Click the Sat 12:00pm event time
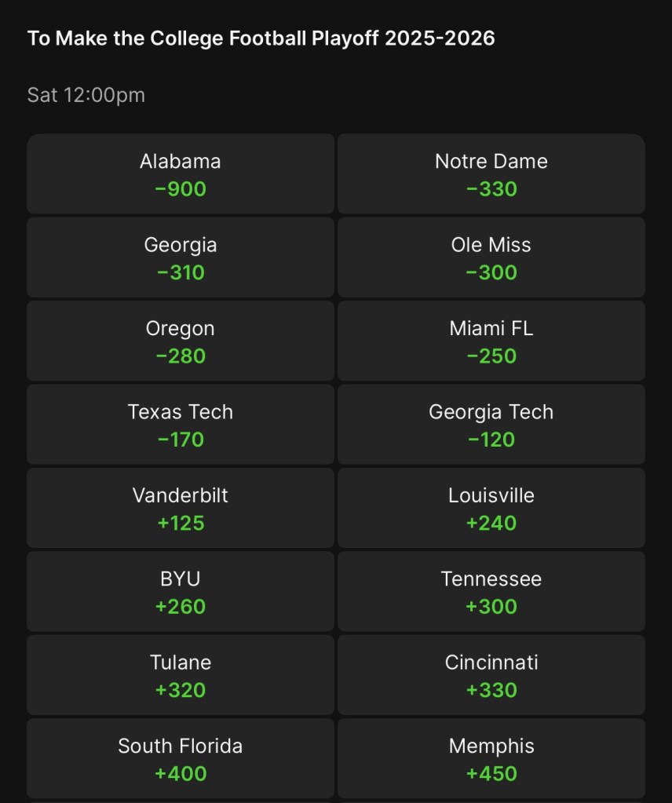 point(86,96)
